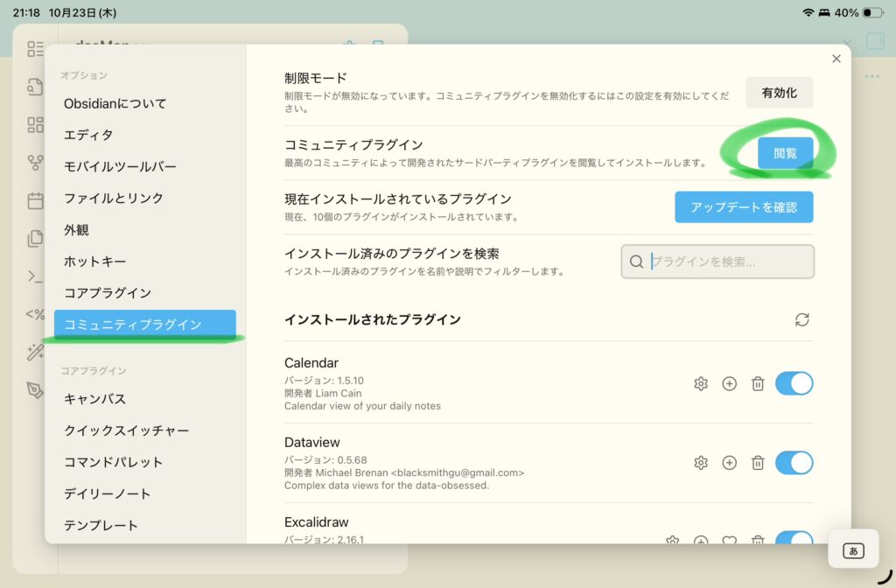
Task: Focus the installed plugin search field
Action: point(726,261)
